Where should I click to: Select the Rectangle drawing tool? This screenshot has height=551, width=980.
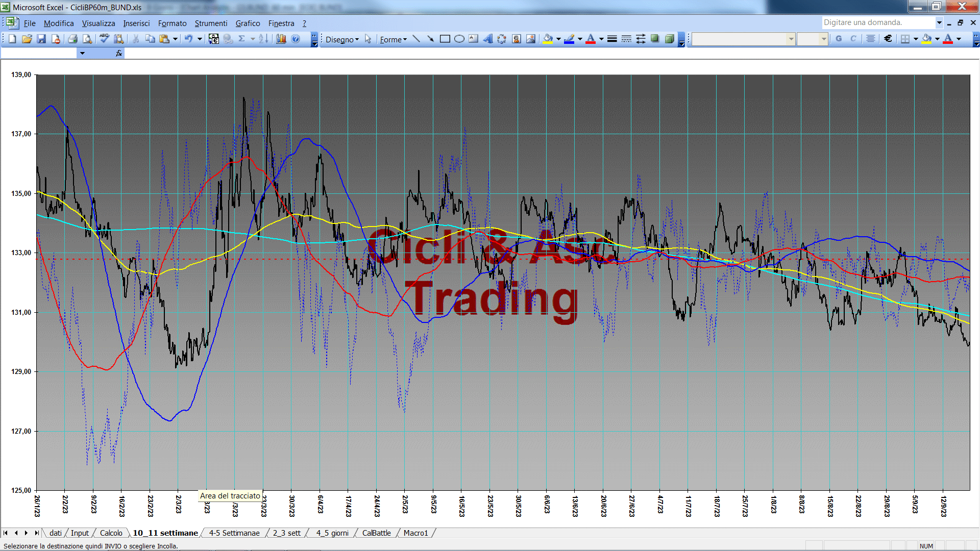coord(445,39)
